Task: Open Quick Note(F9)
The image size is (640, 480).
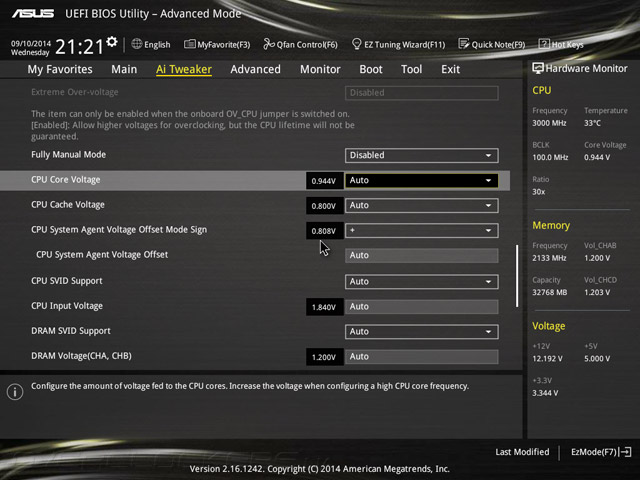Action: (492, 44)
